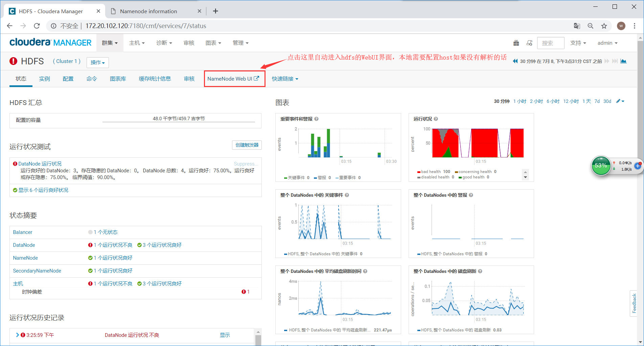This screenshot has width=644, height=346.
Task: Open DataNode 运行状况 link
Action: click(x=40, y=164)
